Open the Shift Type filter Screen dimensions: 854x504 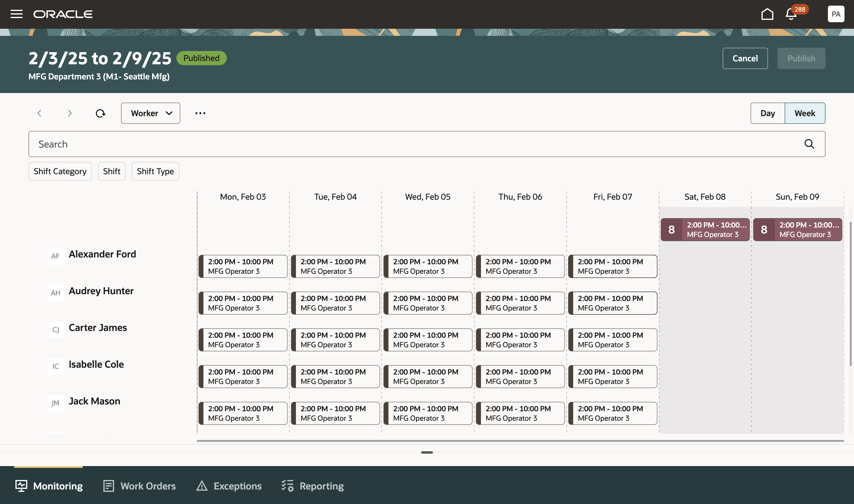point(155,171)
